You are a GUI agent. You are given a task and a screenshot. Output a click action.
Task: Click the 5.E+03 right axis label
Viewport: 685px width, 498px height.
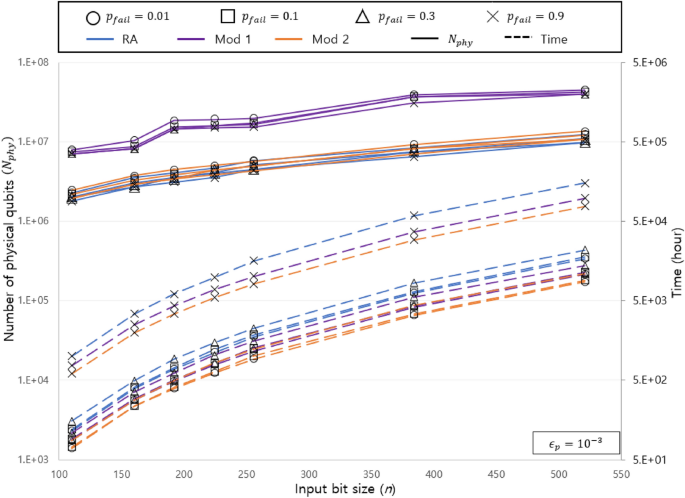pos(650,301)
